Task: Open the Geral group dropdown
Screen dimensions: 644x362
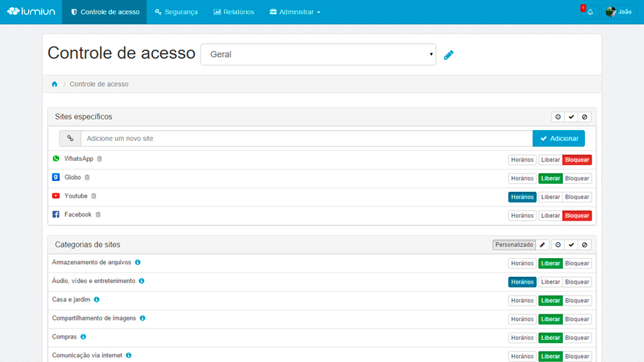Action: 318,54
